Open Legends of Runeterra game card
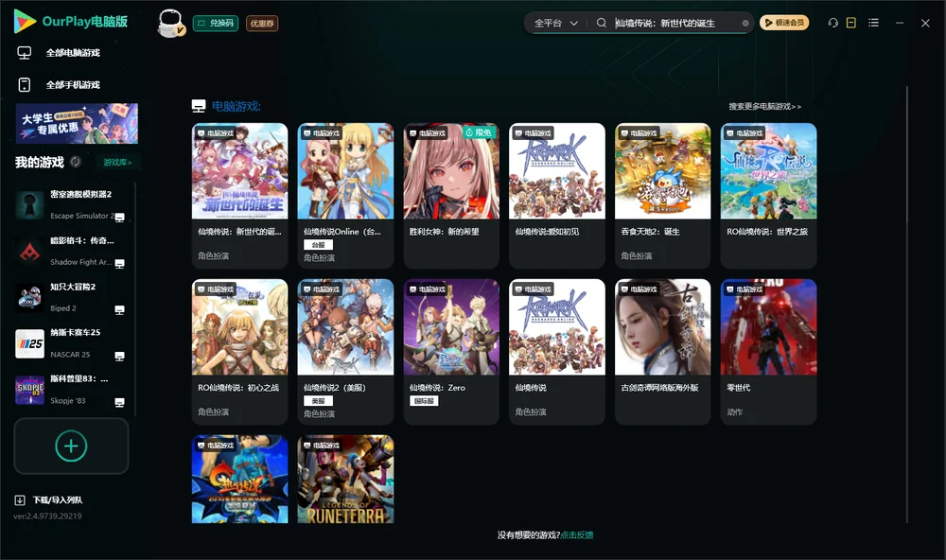 (x=345, y=480)
